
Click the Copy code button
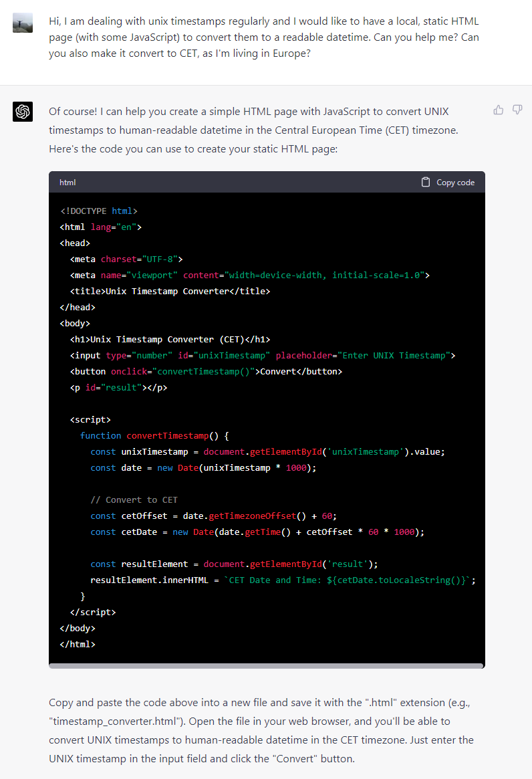tap(448, 183)
